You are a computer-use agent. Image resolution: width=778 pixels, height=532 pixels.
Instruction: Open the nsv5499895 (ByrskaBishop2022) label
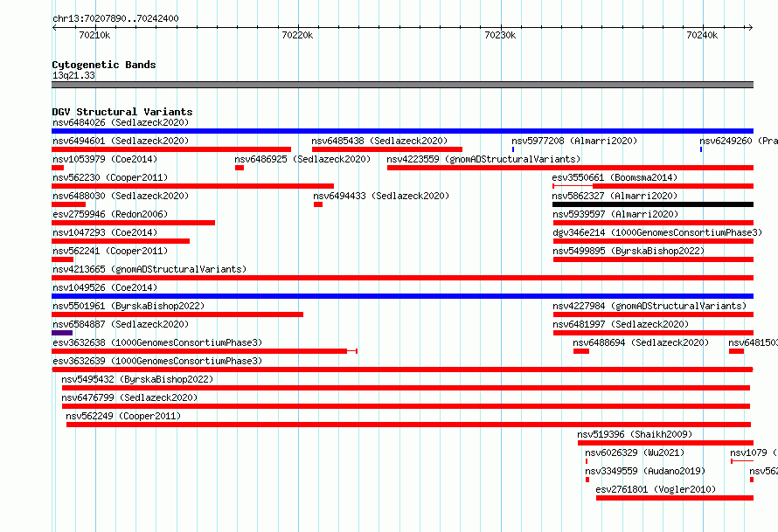point(629,251)
